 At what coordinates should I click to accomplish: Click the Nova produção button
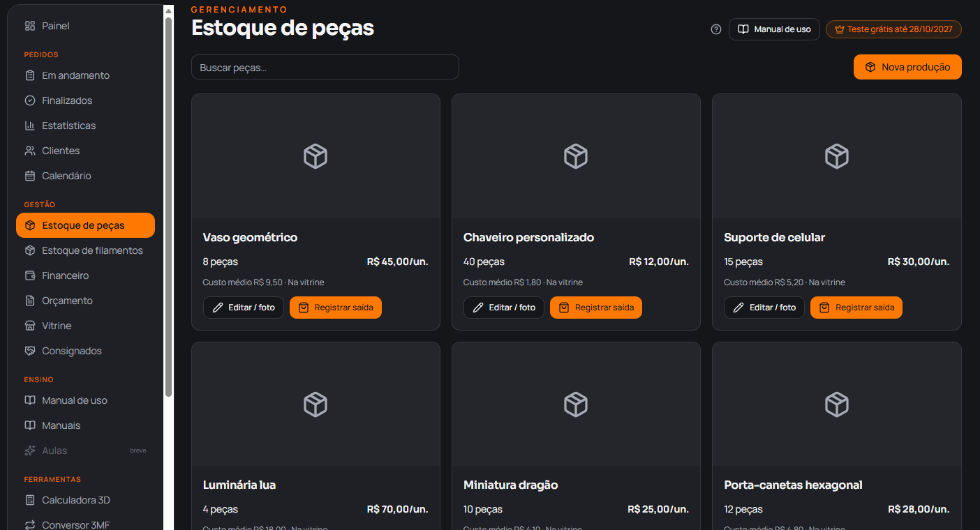[x=907, y=67]
